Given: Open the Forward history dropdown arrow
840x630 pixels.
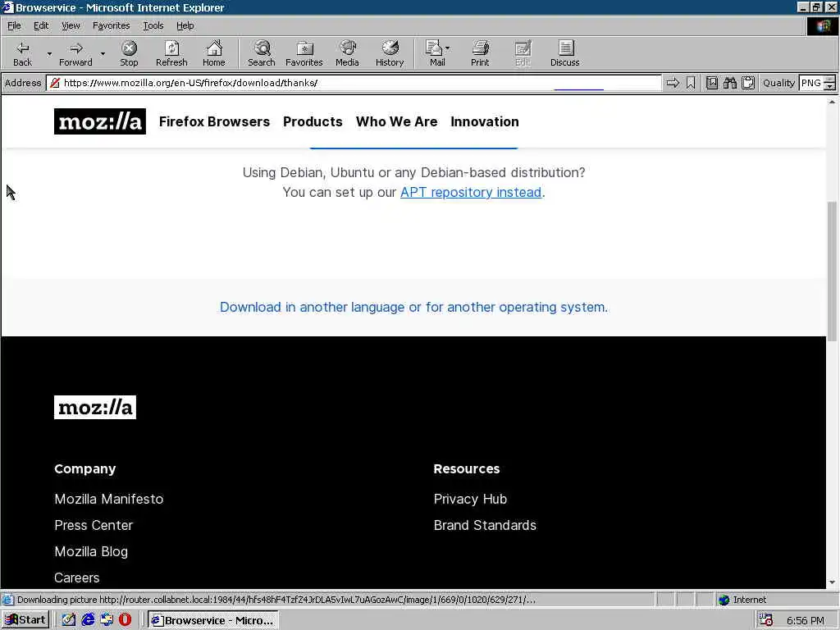Looking at the screenshot, I should 103,53.
